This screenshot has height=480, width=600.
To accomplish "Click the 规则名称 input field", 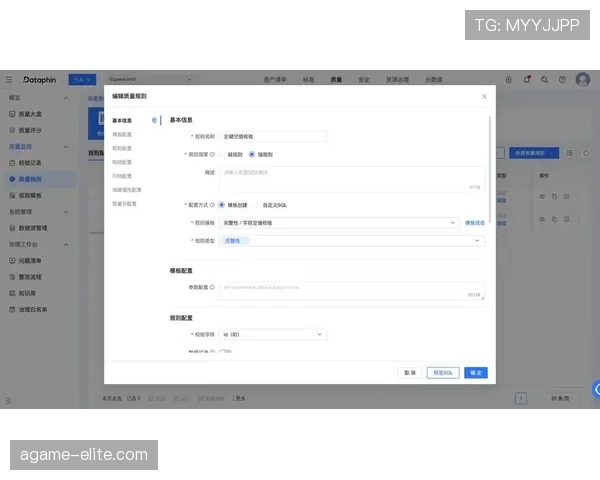I will (273, 136).
